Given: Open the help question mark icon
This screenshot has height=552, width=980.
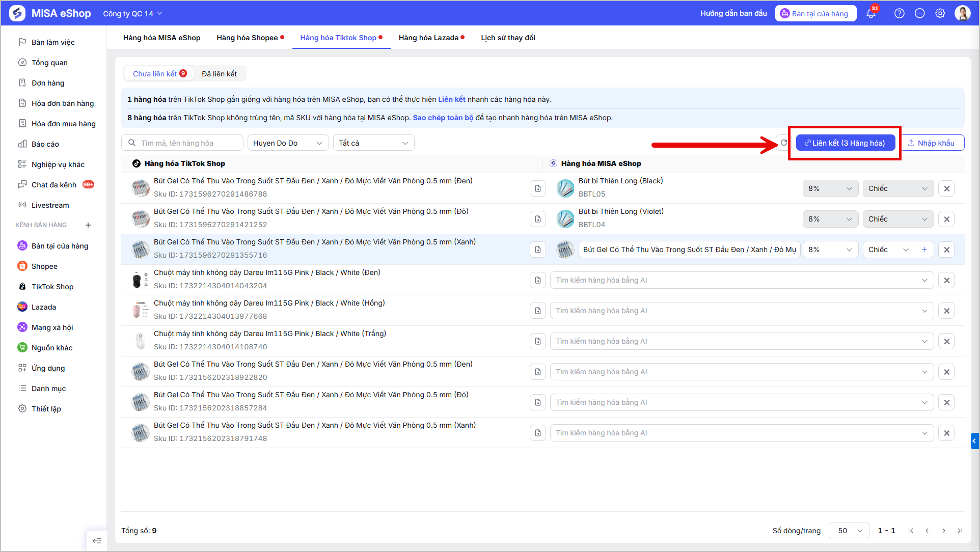Looking at the screenshot, I should pos(900,14).
